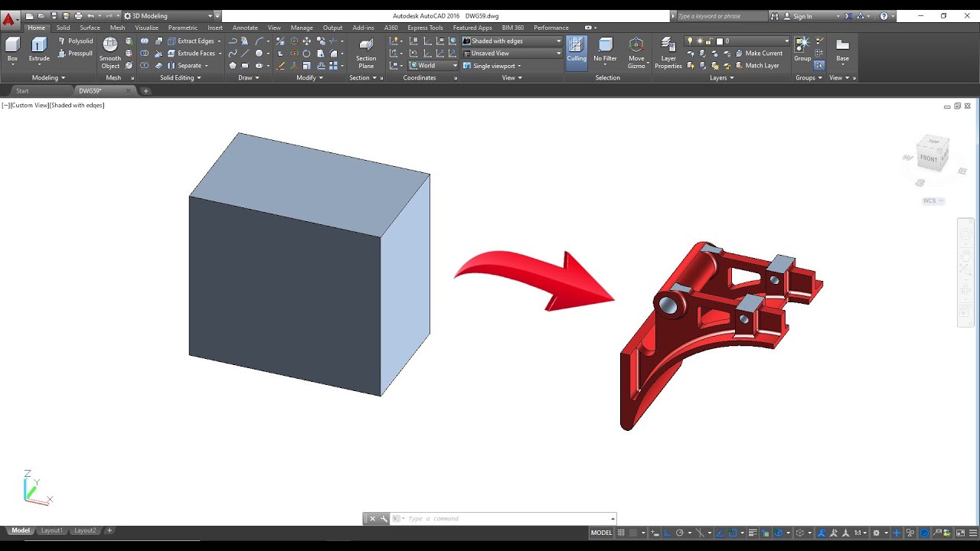Click the layer 0 white color swatch

click(x=720, y=41)
